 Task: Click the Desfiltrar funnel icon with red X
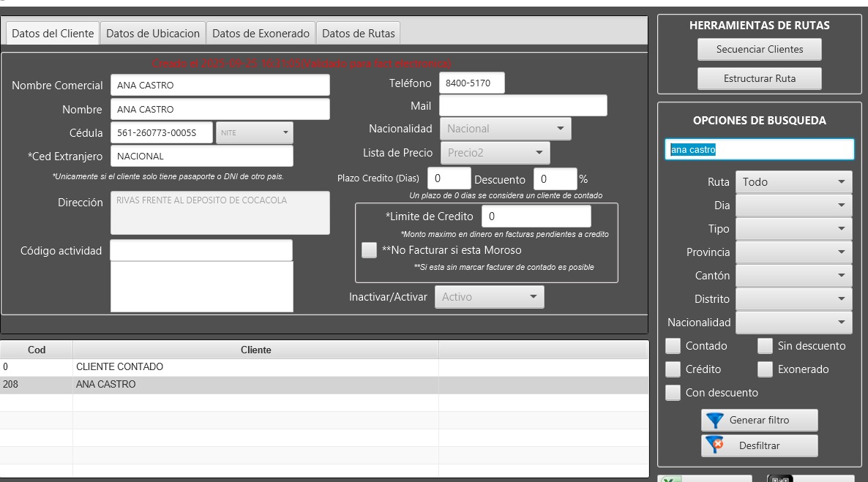tap(715, 445)
